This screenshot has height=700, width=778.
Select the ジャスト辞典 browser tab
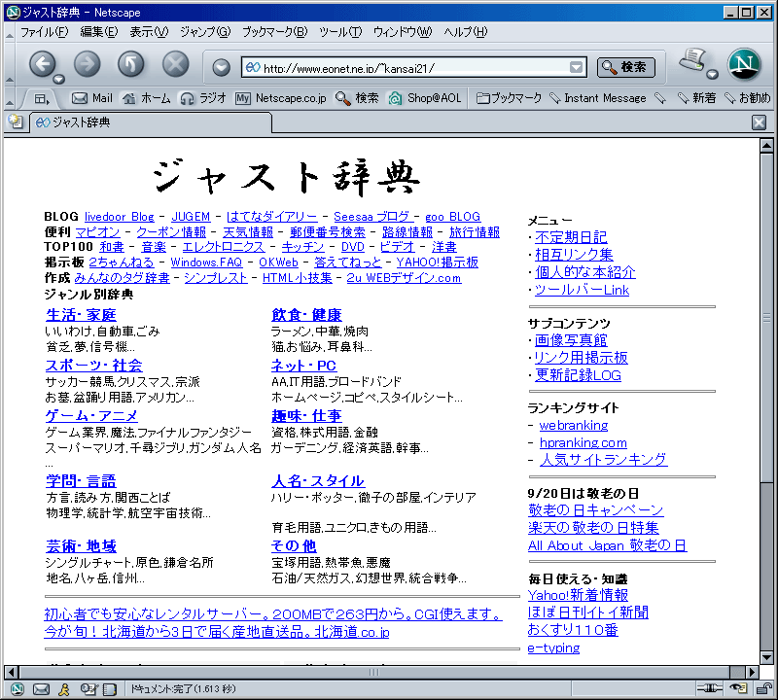click(x=152, y=122)
